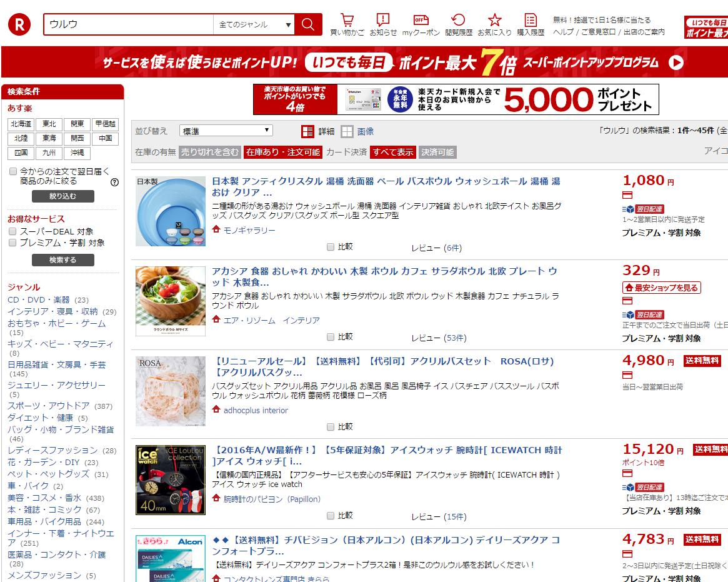
Task: Select the 九州 region tab
Action: click(49, 153)
